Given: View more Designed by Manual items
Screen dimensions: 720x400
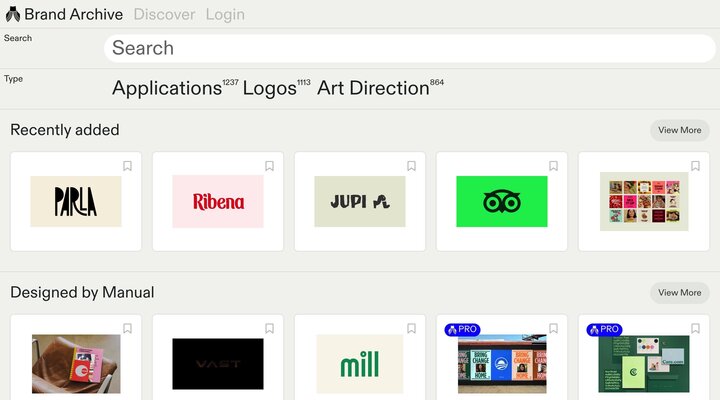Looking at the screenshot, I should (679, 293).
